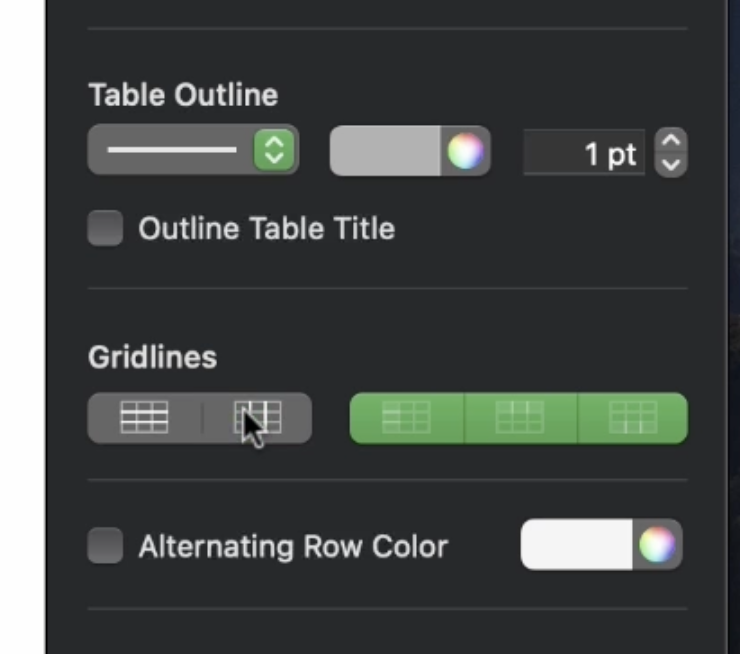The height and width of the screenshot is (654, 740).
Task: Toggle horizontal body row gridlines
Action: pos(144,418)
